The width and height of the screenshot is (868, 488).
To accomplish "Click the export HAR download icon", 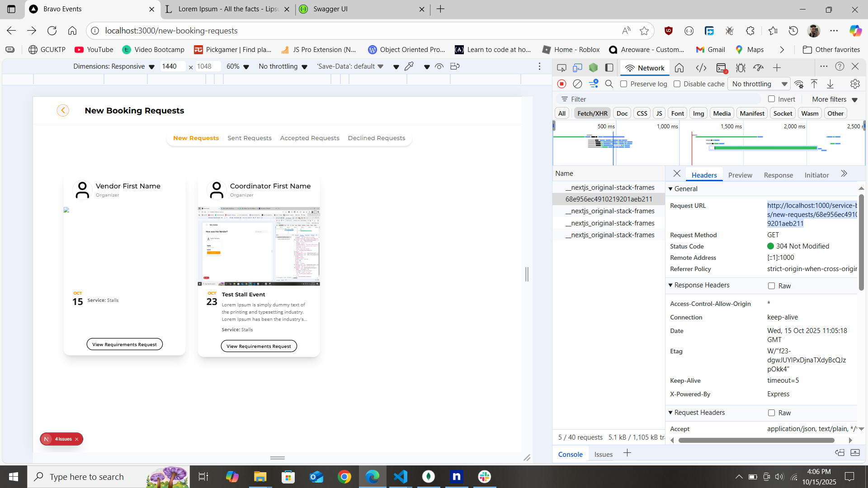I will (x=830, y=84).
